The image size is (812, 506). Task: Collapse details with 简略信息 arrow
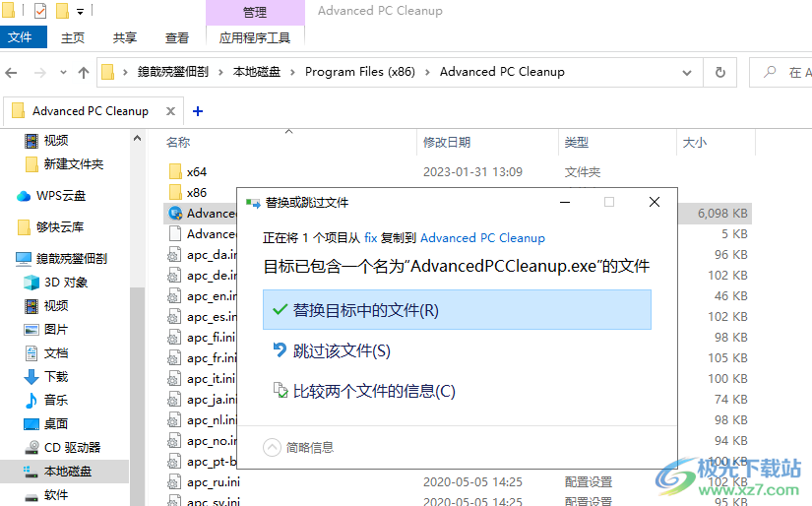[272, 448]
